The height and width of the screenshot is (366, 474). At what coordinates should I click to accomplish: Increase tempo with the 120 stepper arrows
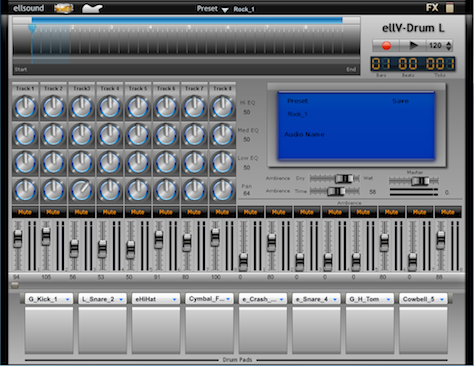point(449,43)
